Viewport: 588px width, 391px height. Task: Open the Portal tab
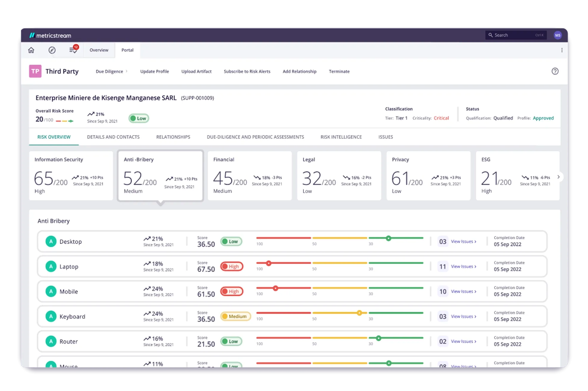(127, 50)
